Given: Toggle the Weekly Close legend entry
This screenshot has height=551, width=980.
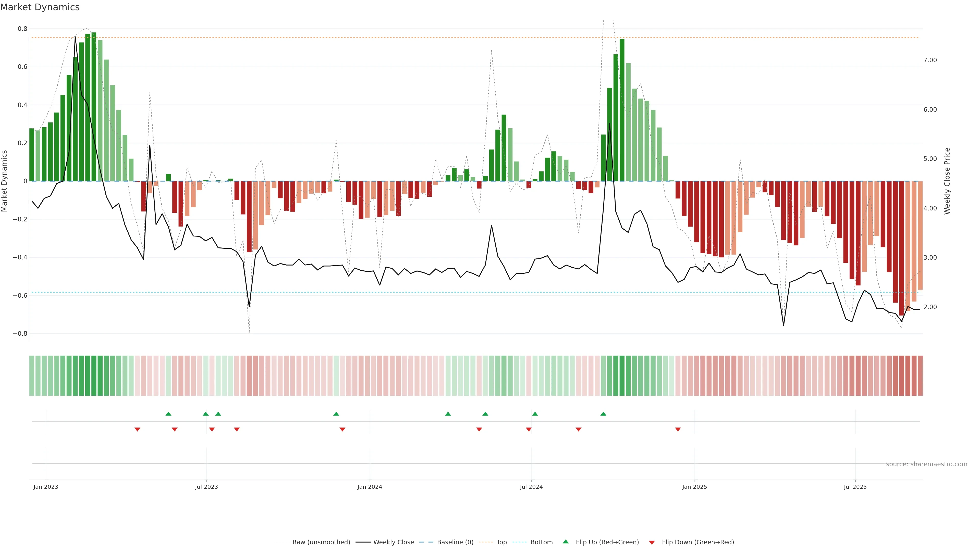Looking at the screenshot, I should click(393, 542).
